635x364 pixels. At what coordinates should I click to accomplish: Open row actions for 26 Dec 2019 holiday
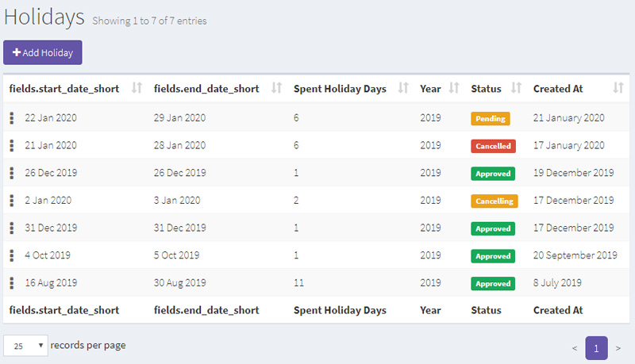point(12,173)
